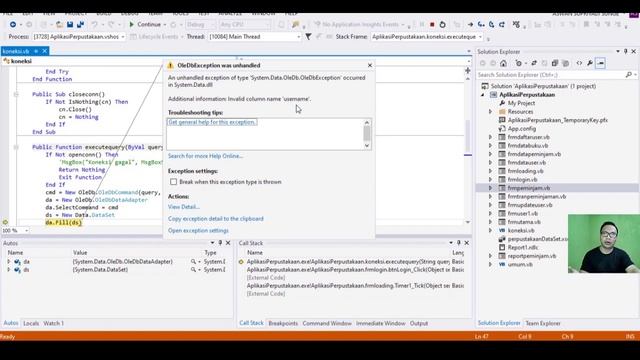Sync with active document in Solution Explorer
The width and height of the screenshot is (640, 360).
tap(533, 63)
